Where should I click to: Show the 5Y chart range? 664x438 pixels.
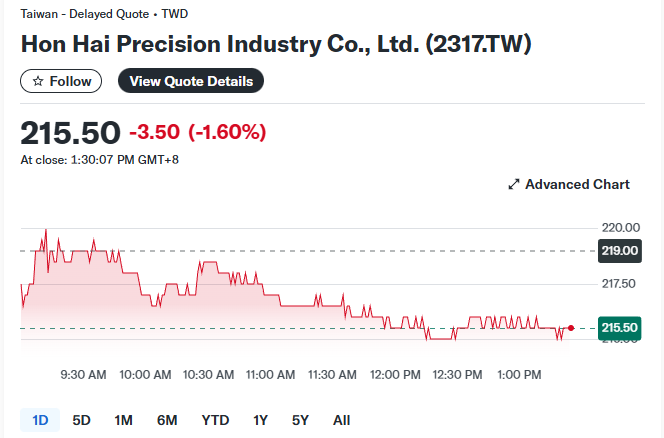[300, 420]
